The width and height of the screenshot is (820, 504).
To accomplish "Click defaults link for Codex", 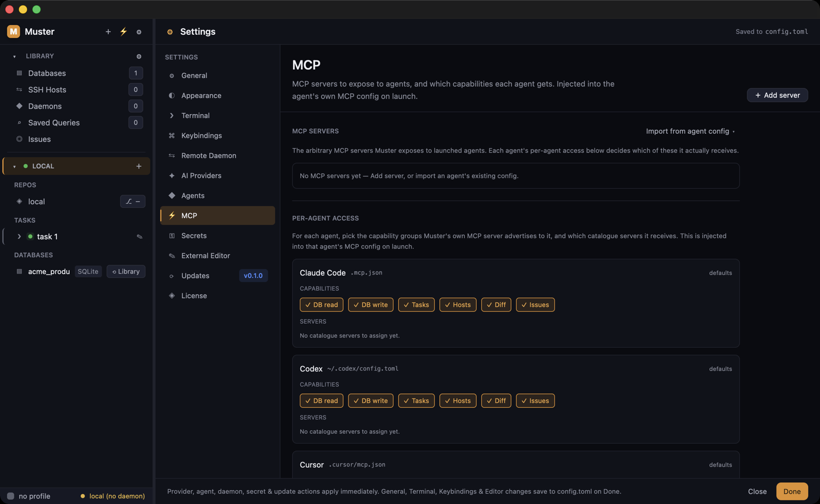I will (720, 369).
